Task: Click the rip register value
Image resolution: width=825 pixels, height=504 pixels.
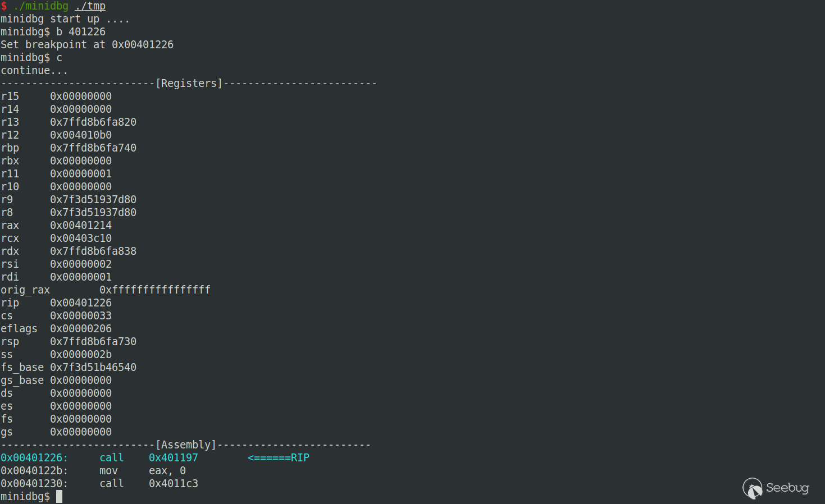Action: coord(81,303)
